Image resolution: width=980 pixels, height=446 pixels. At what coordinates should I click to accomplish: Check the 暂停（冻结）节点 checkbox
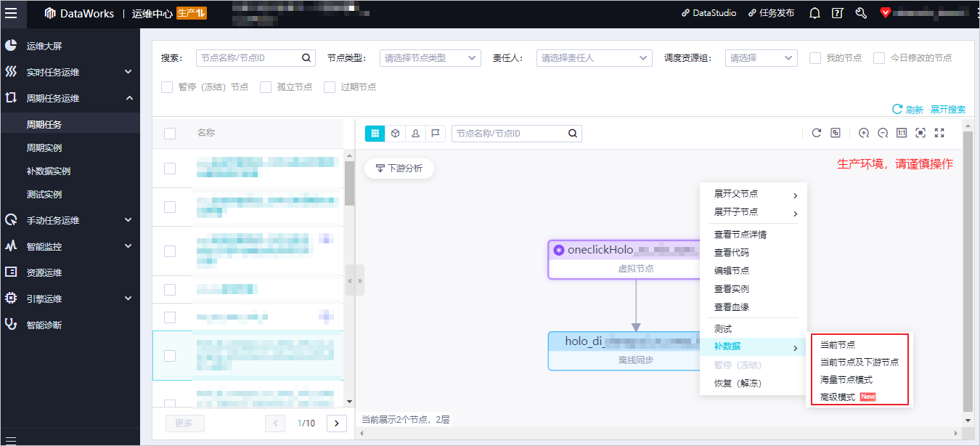167,87
